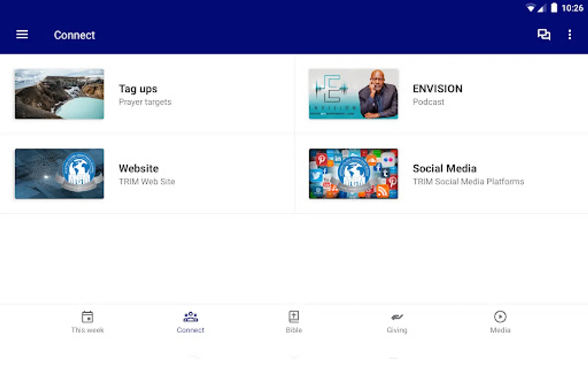This screenshot has height=368, width=588.
Task: Check the cellular signal icon
Action: [542, 8]
